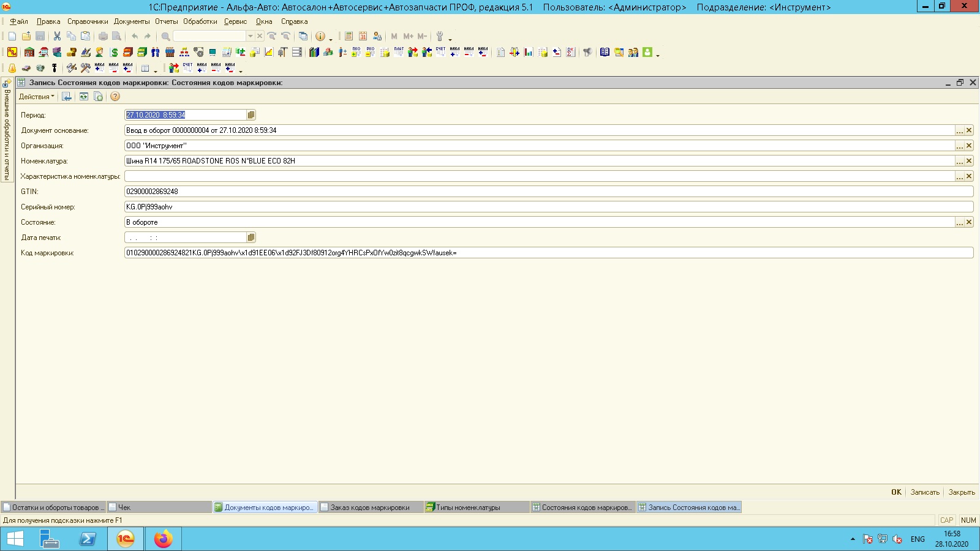Click the ПКО cash receipt icon
Screen dimensions: 980x551
[356, 52]
